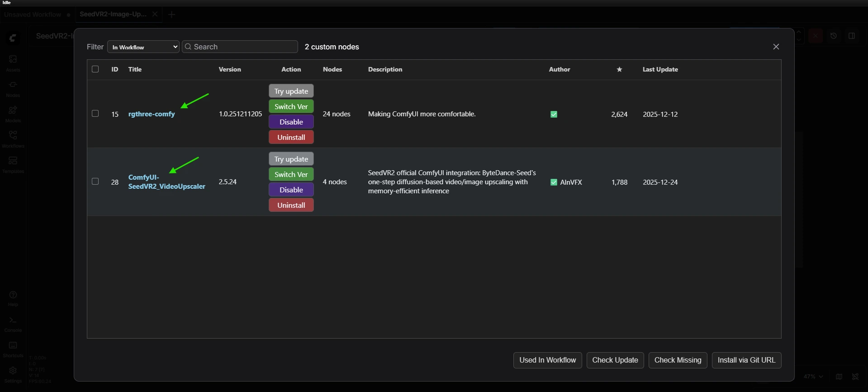Screen dimensions: 868x392
Task: Open the Settings gear icon
Action: tap(13, 373)
